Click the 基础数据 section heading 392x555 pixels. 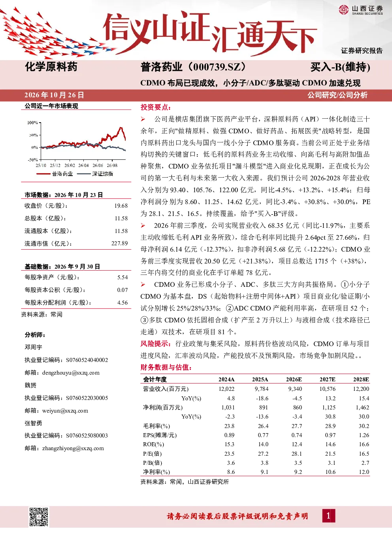click(62, 267)
